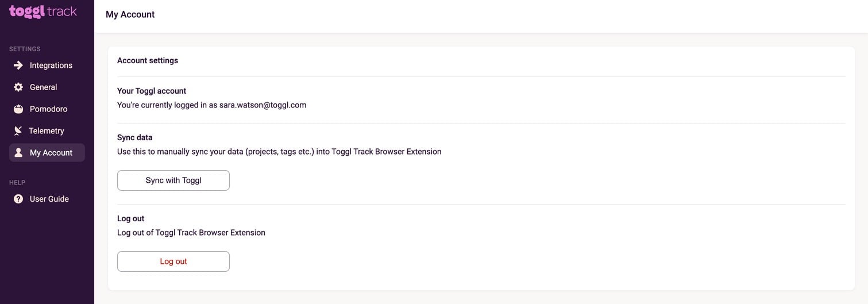This screenshot has width=868, height=304.
Task: Click the Telemetry satellite dish icon
Action: point(18,131)
